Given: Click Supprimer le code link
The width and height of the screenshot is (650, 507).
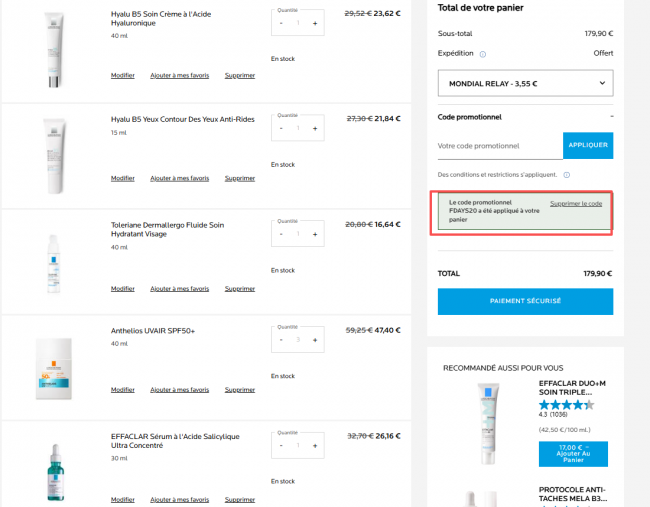Looking at the screenshot, I should click(x=576, y=204).
